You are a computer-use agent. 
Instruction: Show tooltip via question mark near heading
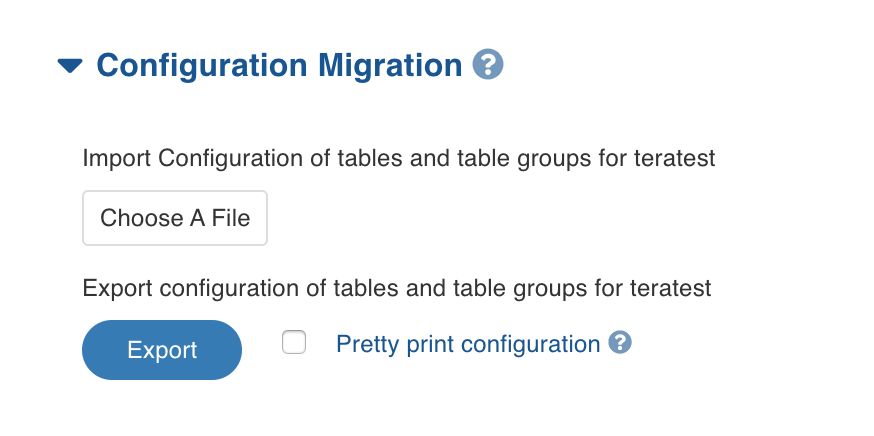point(488,65)
